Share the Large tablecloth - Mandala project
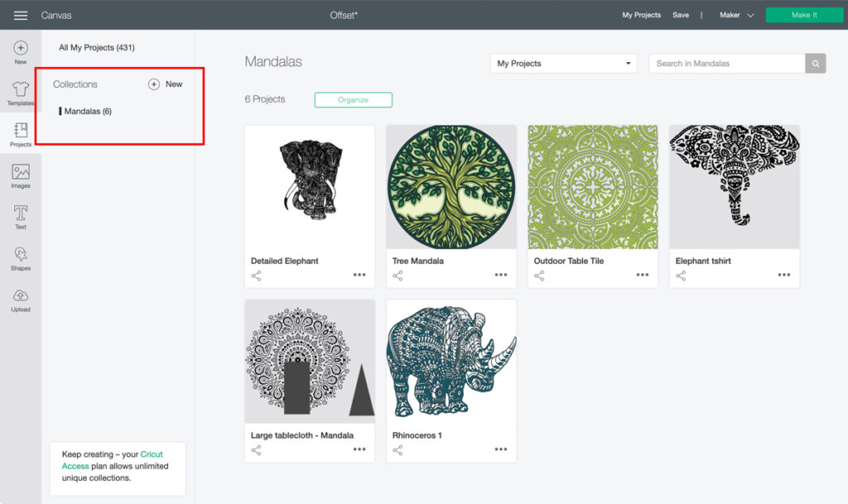848x504 pixels. (257, 450)
